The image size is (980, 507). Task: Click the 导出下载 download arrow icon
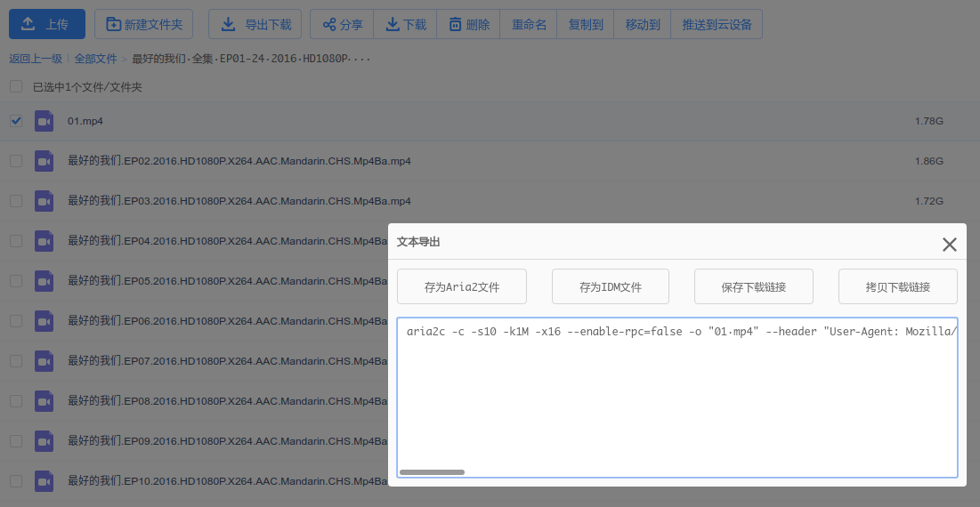click(x=228, y=24)
